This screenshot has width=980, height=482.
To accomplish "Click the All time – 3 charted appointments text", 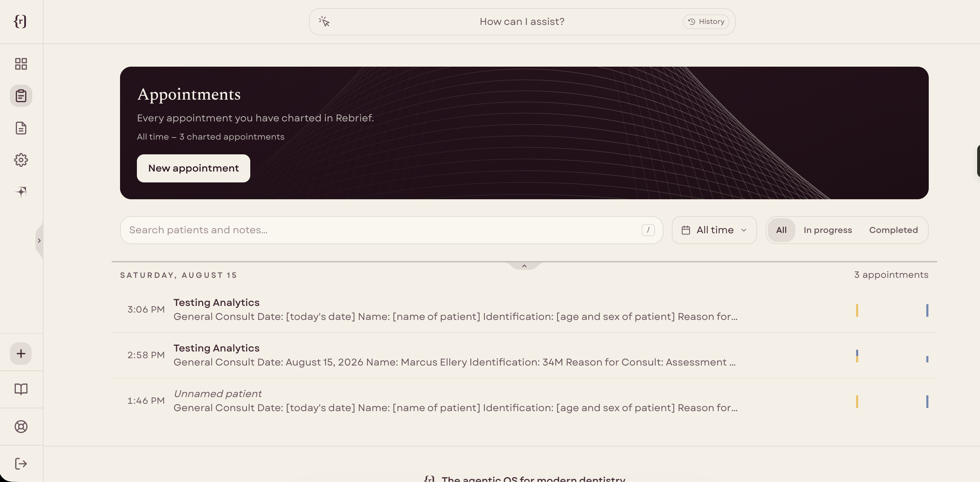I will coord(210,137).
